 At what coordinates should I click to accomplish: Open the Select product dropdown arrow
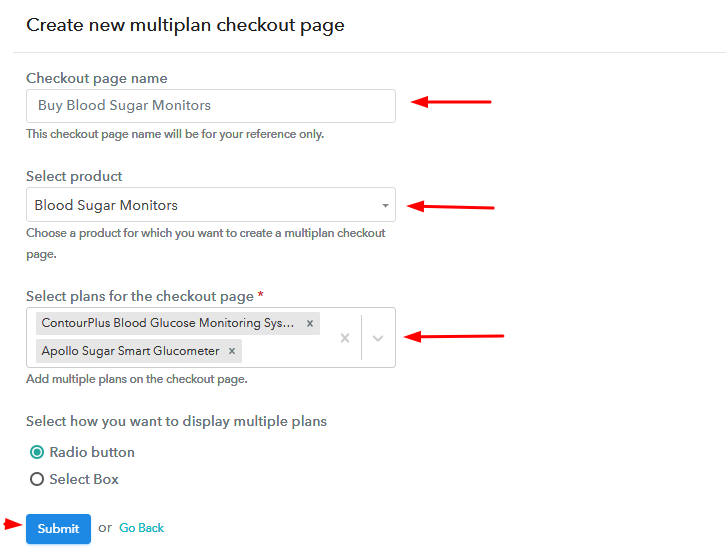[x=385, y=206]
